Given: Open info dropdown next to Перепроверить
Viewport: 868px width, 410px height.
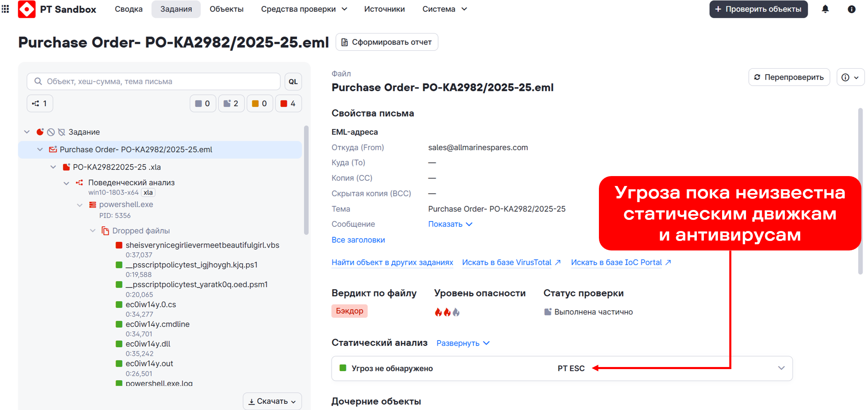Looking at the screenshot, I should pos(850,77).
